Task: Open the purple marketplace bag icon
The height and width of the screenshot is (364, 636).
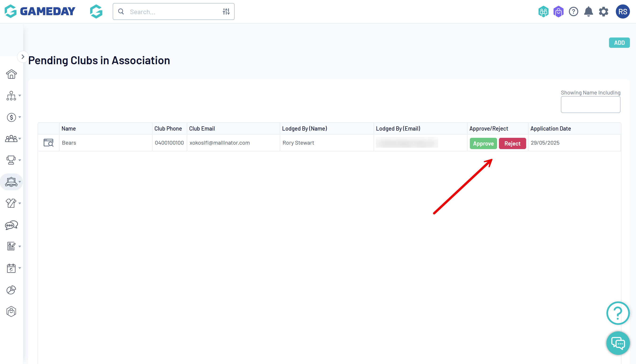Action: pyautogui.click(x=558, y=11)
